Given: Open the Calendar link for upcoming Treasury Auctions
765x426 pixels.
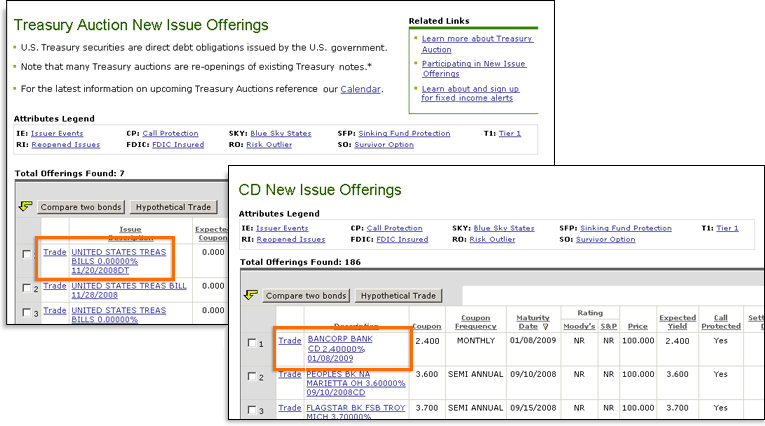Looking at the screenshot, I should (x=360, y=89).
